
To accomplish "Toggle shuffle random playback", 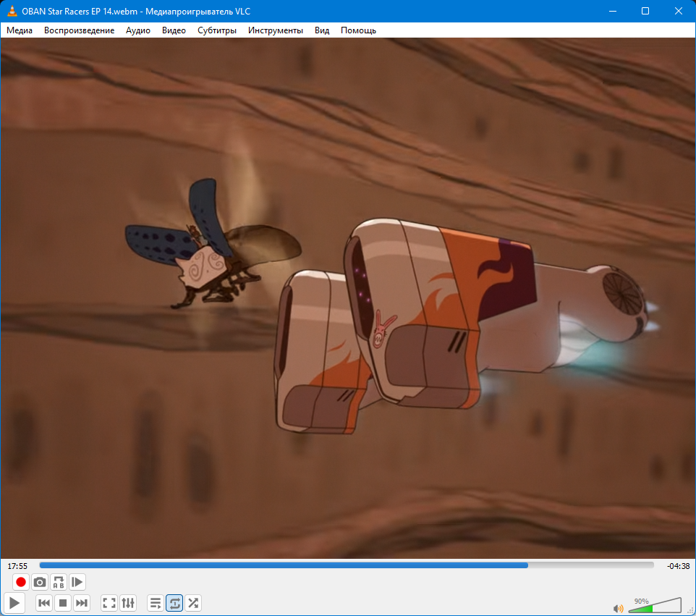I will click(x=193, y=603).
